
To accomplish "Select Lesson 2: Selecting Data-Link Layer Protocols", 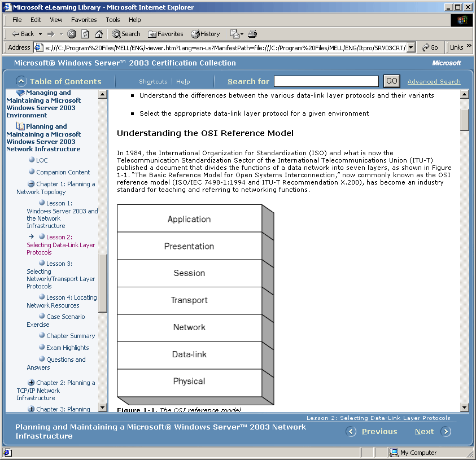I will pyautogui.click(x=61, y=244).
